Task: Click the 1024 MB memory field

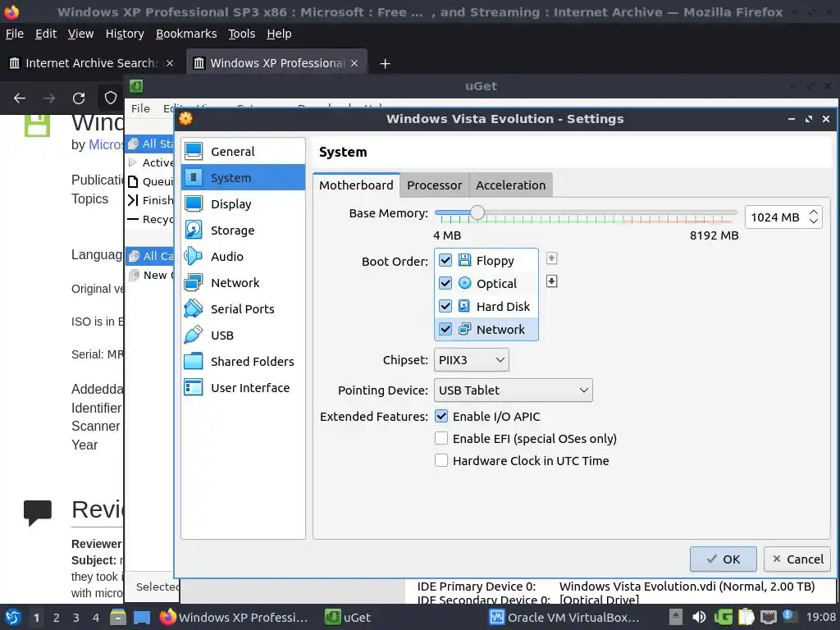Action: pos(776,217)
